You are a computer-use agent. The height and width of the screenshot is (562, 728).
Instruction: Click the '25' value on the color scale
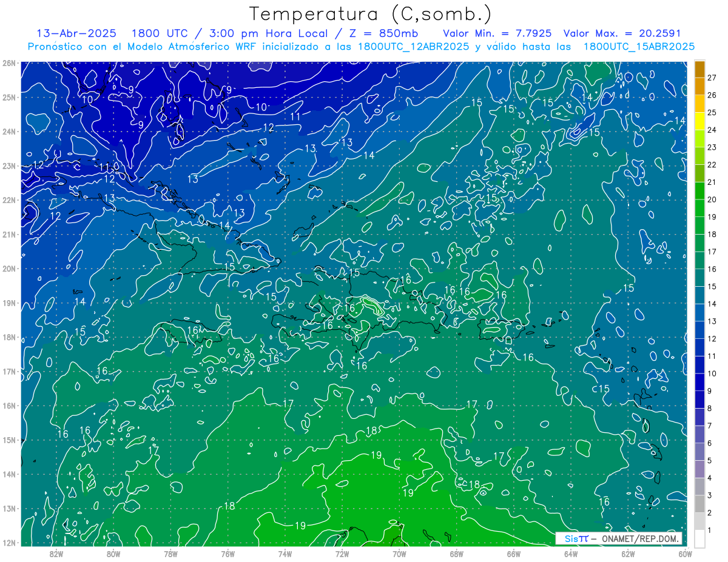pos(712,112)
